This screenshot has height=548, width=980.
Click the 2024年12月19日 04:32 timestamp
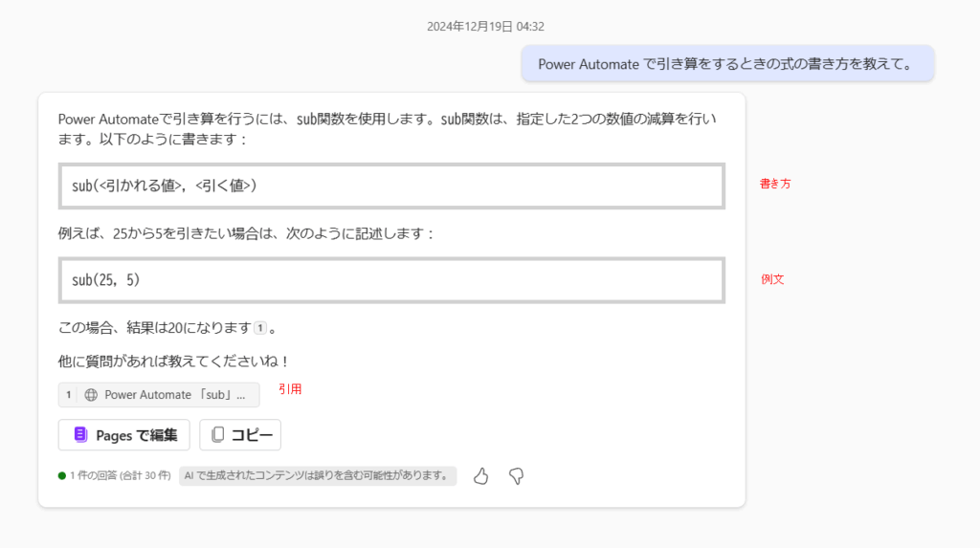pyautogui.click(x=485, y=26)
